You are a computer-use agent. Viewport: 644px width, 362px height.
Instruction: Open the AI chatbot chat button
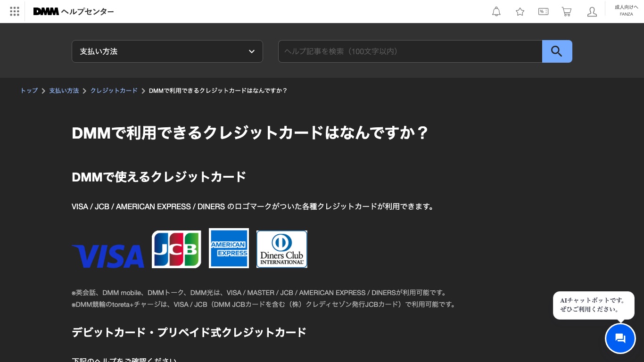click(620, 338)
